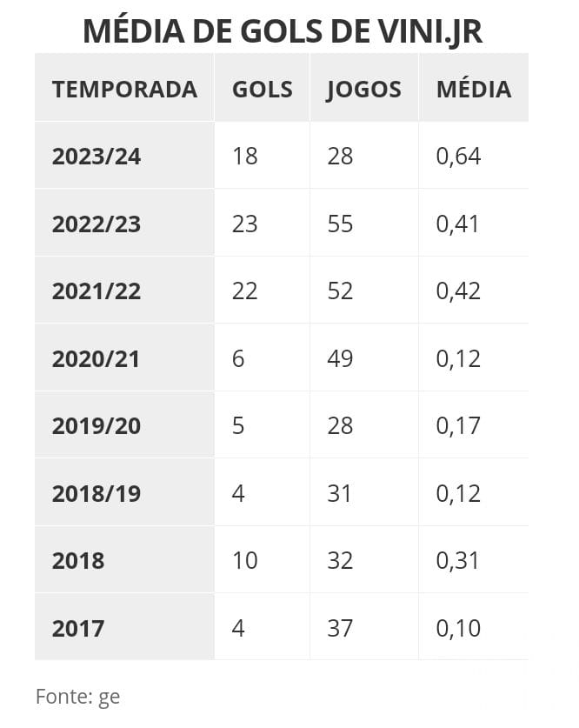Click the 0,64 average value
This screenshot has width=579, height=728.
point(458,157)
